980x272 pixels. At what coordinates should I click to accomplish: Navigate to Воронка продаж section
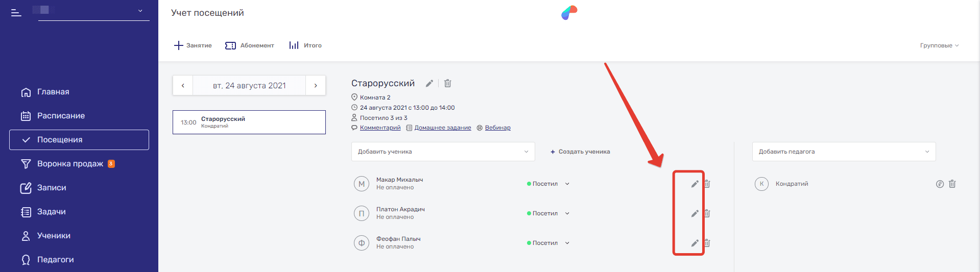[x=70, y=164]
